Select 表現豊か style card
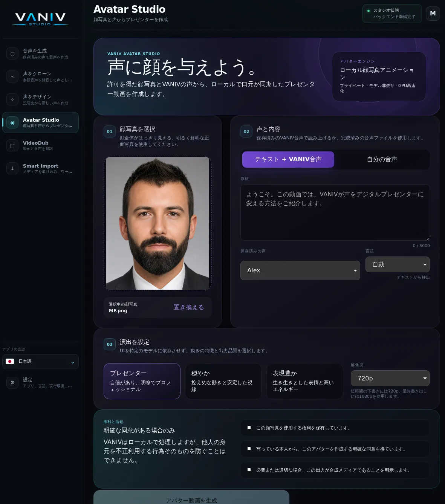The height and width of the screenshot is (504, 445). click(305, 381)
